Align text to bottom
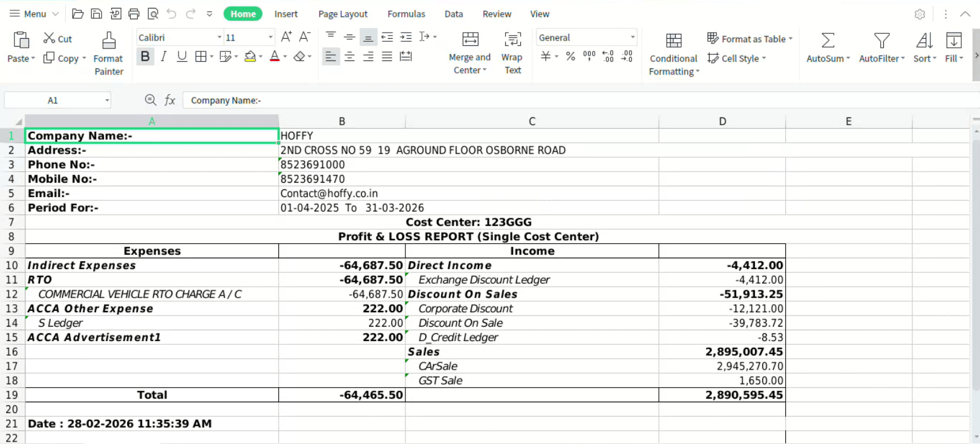 click(368, 37)
